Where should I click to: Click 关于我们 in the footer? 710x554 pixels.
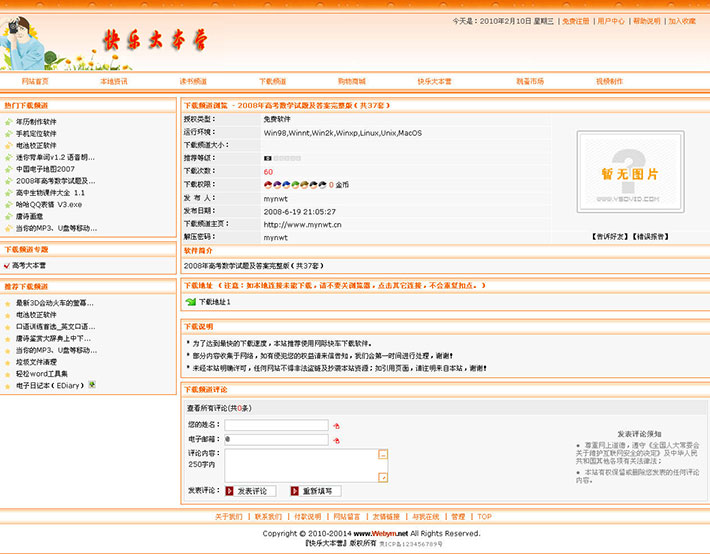coord(229,517)
